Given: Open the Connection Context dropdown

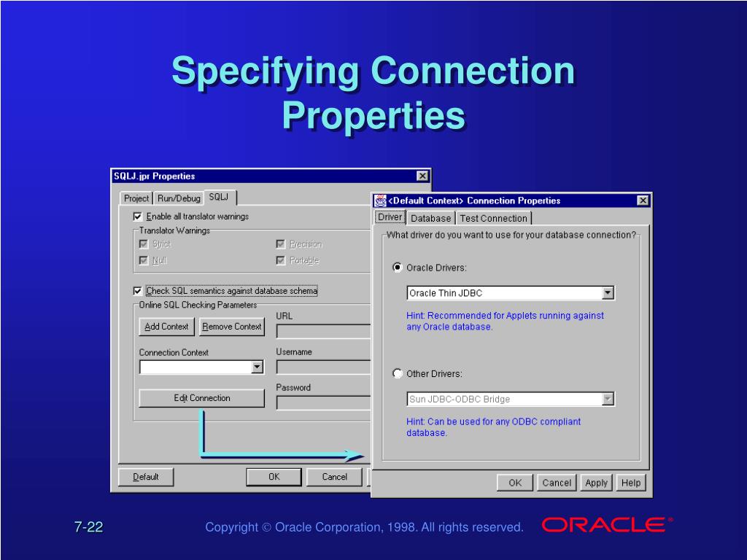Looking at the screenshot, I should click(257, 367).
